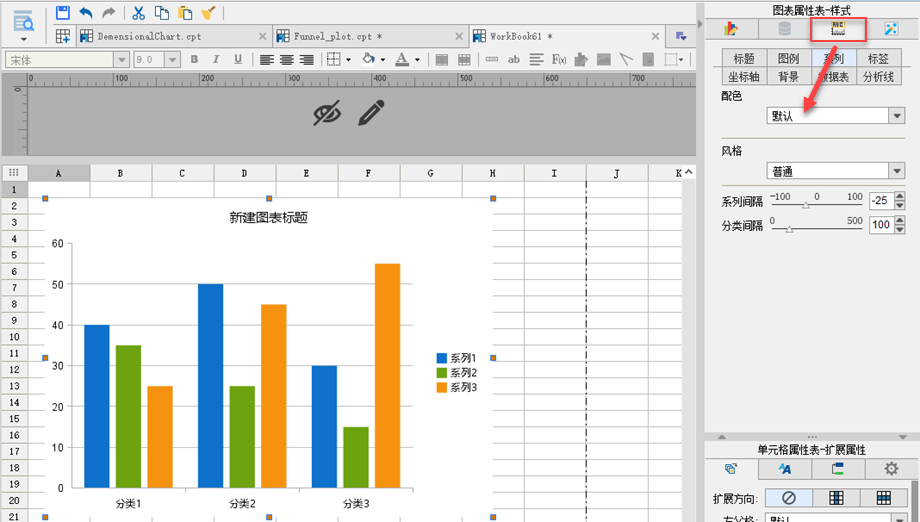The height and width of the screenshot is (522, 920).
Task: Expand the font color dropdown arrow
Action: pyautogui.click(x=417, y=59)
